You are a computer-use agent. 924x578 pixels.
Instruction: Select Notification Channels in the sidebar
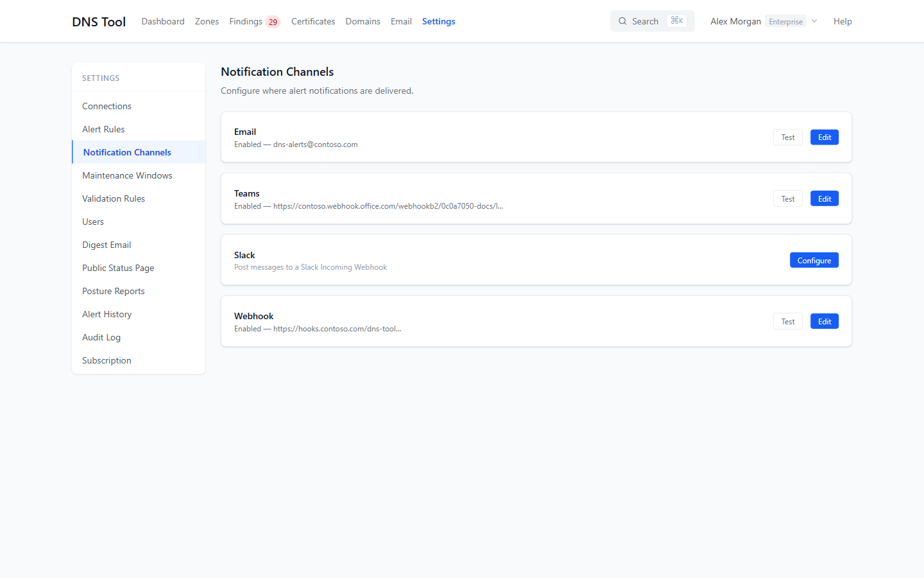[139, 152]
